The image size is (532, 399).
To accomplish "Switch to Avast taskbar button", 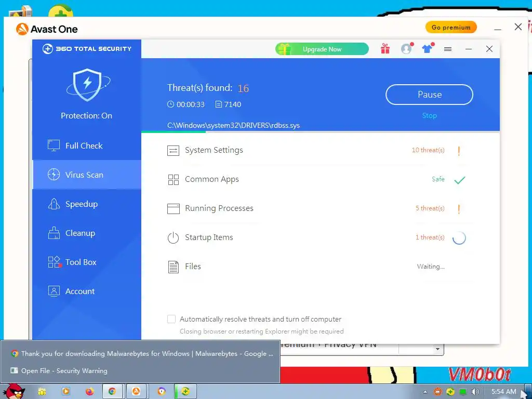I will 137,392.
